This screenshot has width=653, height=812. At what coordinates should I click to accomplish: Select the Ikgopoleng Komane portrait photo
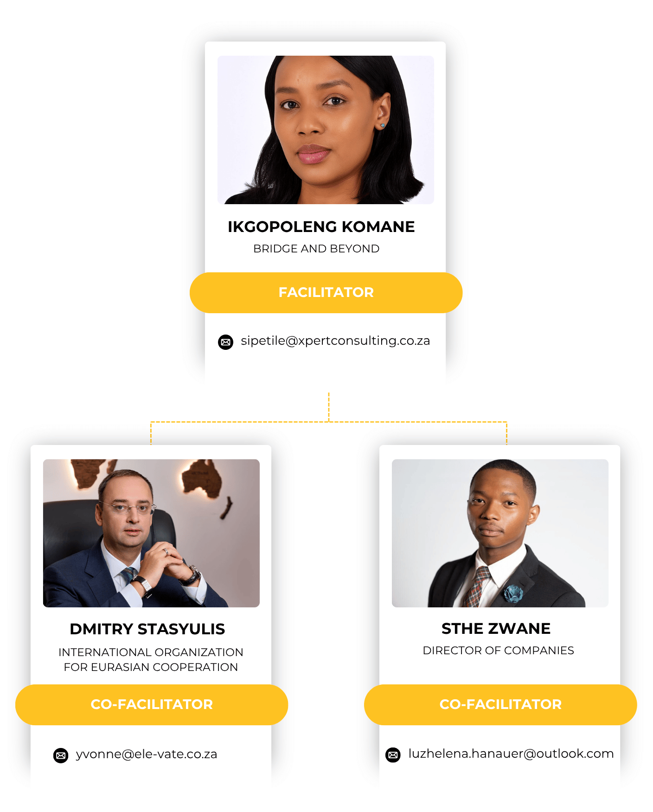point(326,130)
